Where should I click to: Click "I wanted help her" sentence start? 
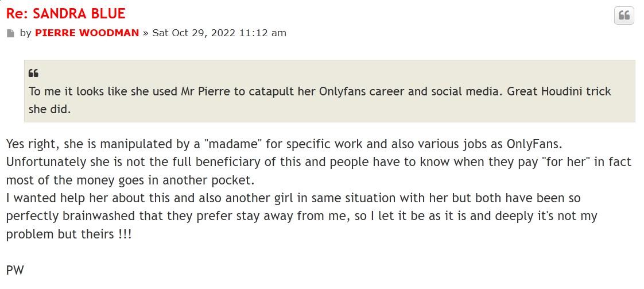pos(54,198)
